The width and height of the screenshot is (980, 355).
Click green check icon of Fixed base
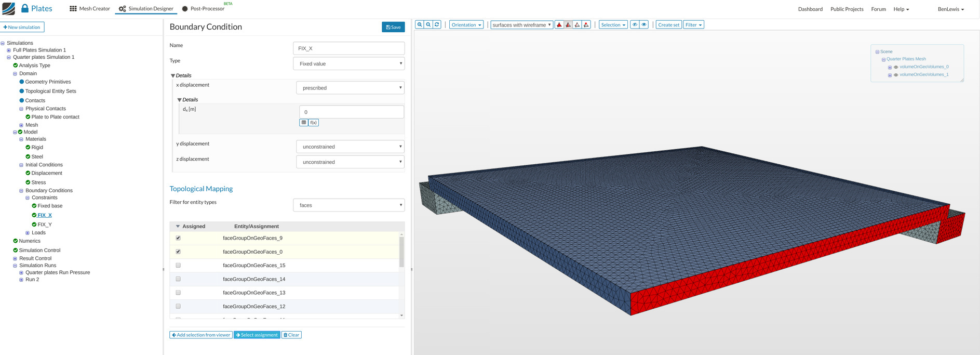pyautogui.click(x=34, y=206)
